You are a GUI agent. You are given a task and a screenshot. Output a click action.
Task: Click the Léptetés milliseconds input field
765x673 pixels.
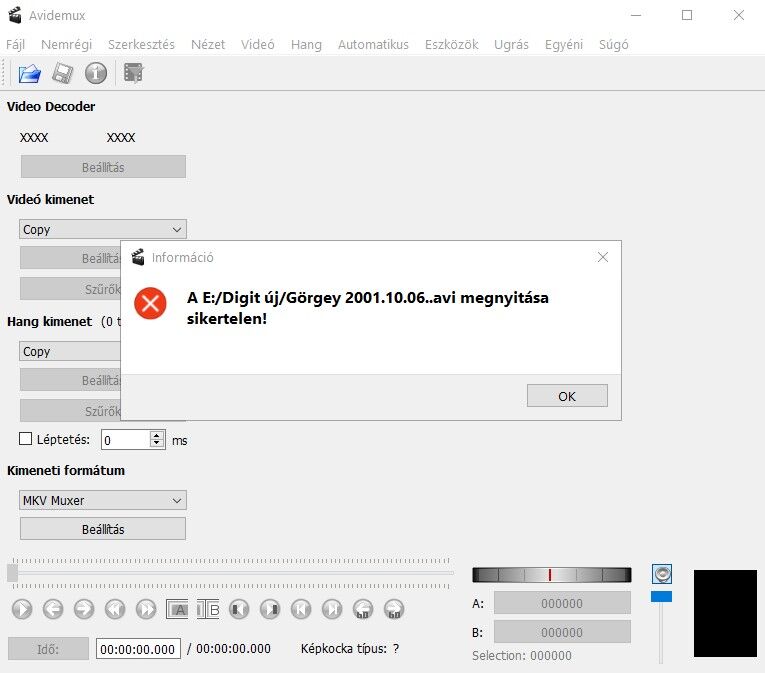[x=125, y=440]
